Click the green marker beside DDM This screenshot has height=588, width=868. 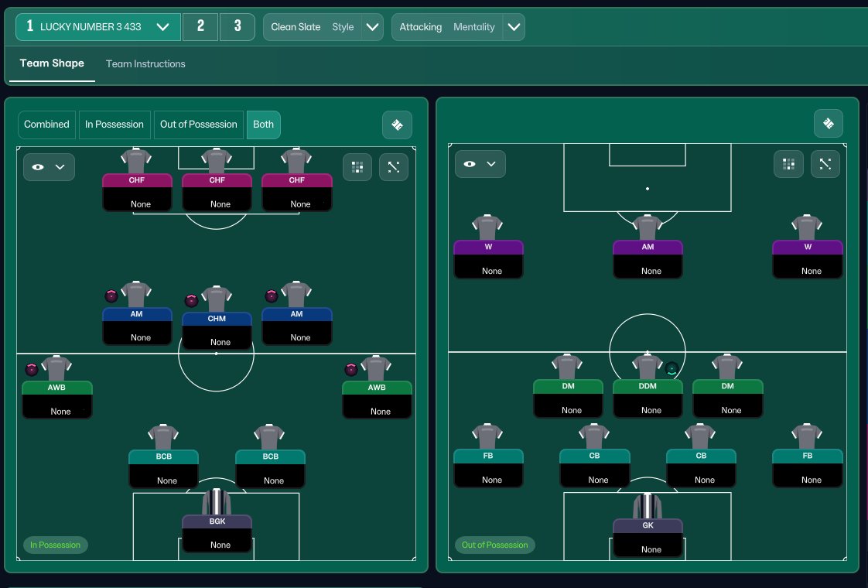click(672, 369)
